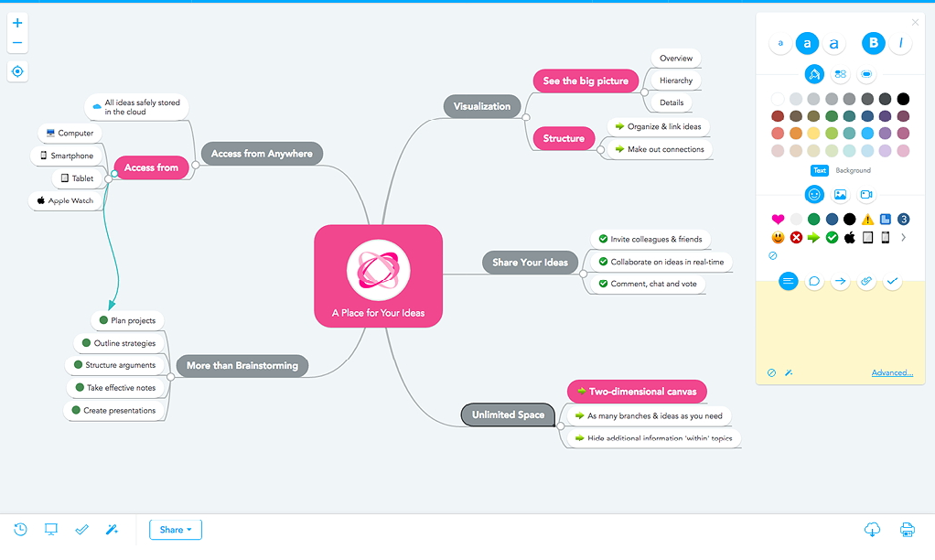Add the Apple logo icon
Screen dimensions: 935x560
point(850,237)
